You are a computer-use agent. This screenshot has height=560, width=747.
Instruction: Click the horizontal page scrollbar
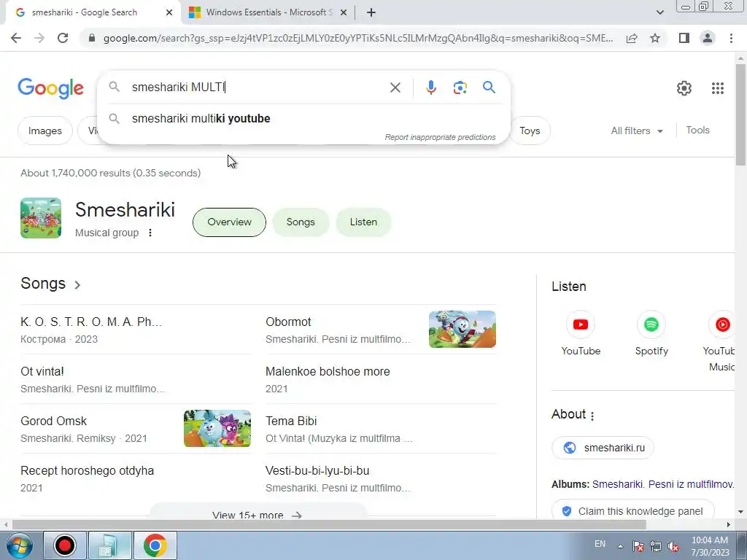tap(329, 524)
